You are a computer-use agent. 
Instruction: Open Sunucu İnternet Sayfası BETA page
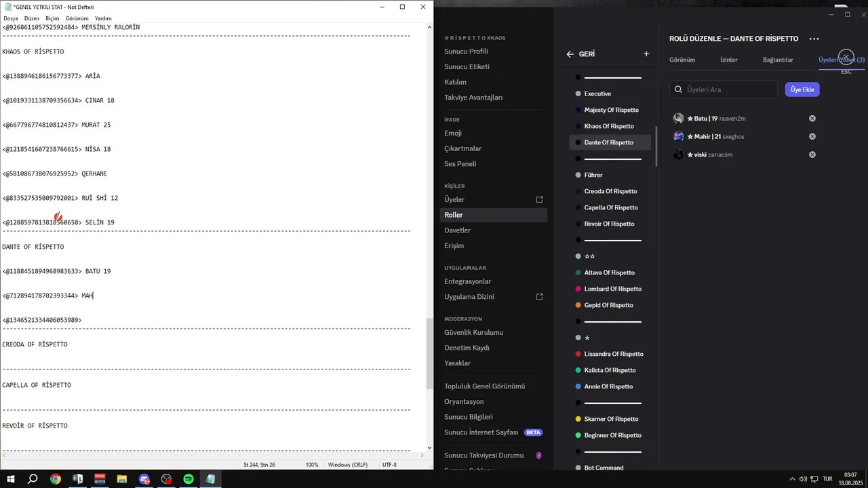[x=493, y=432]
